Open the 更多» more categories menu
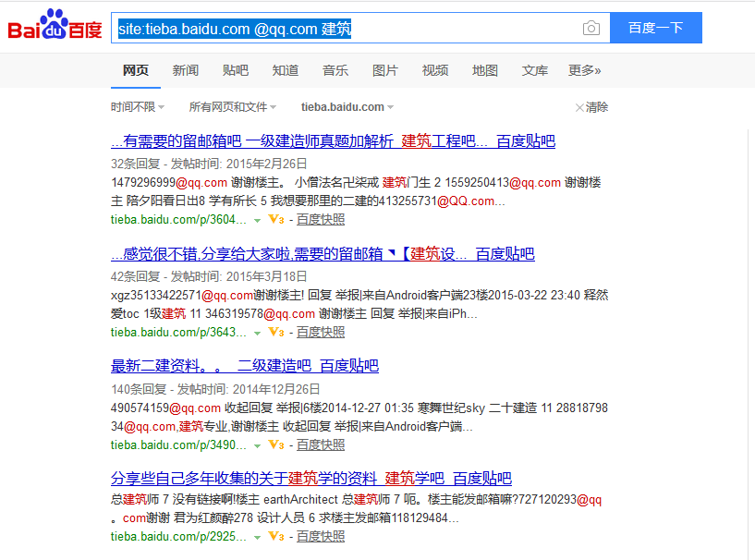 [584, 70]
